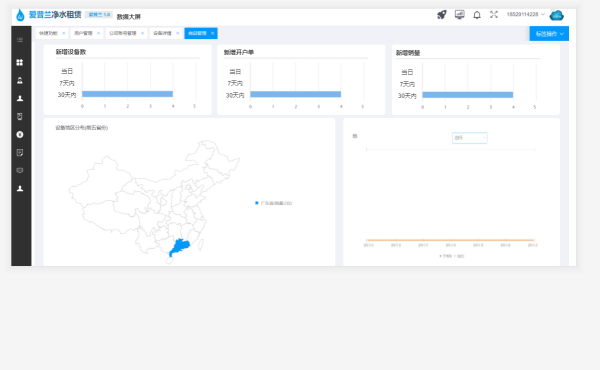Image resolution: width=600 pixels, height=370 pixels.
Task: Select the first person silhouette sidebar icon
Action: (20, 98)
